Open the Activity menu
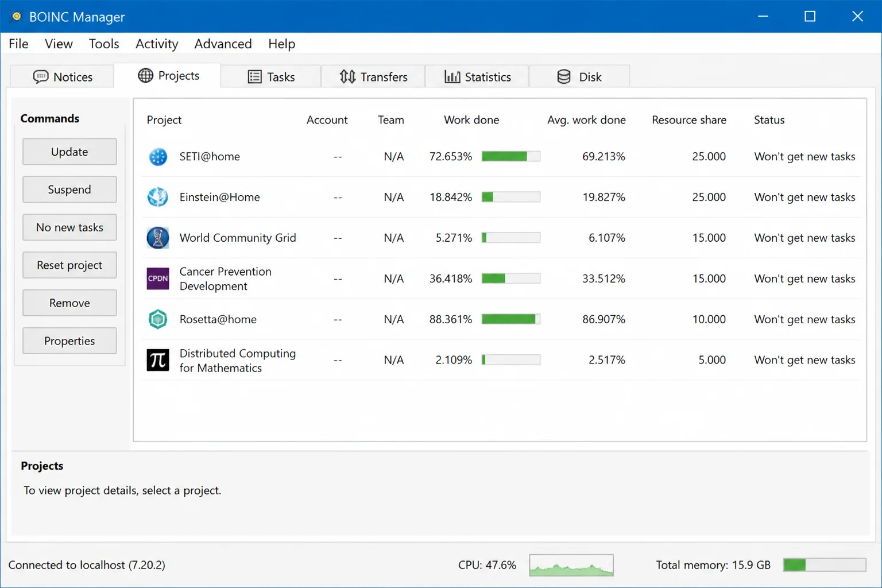The height and width of the screenshot is (588, 882). [157, 44]
